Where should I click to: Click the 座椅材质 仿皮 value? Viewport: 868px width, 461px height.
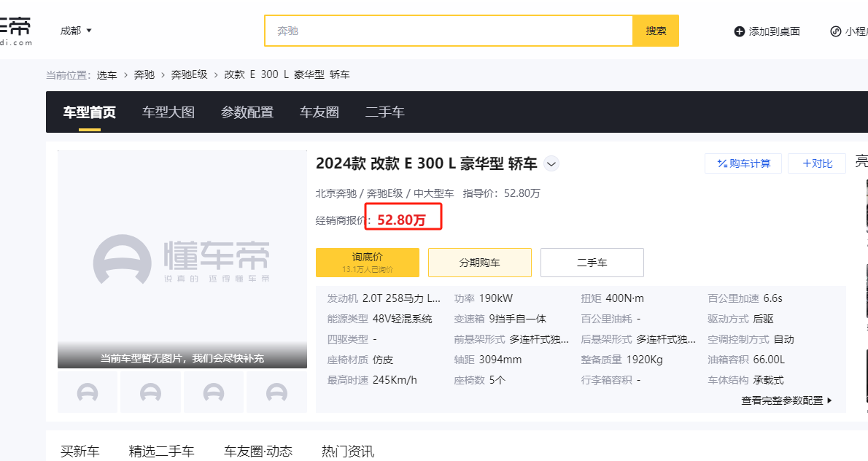383,360
